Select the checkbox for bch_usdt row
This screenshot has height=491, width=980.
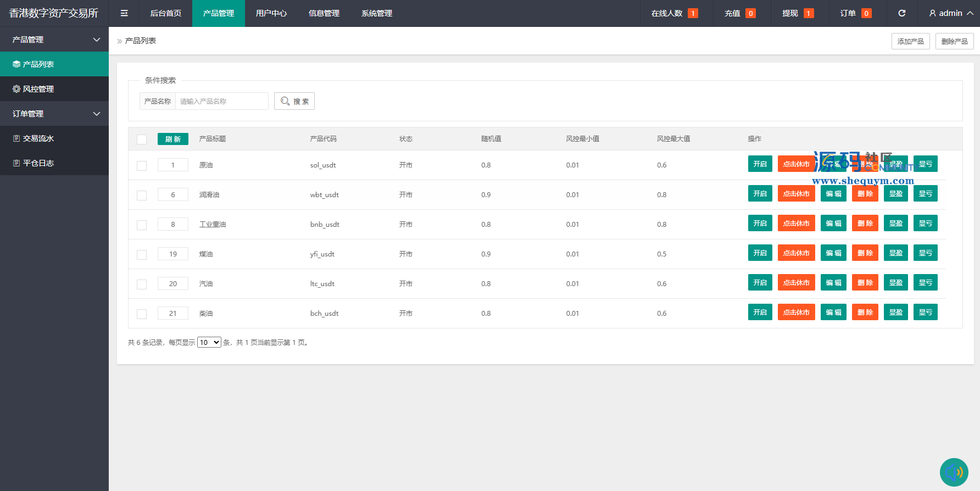142,314
